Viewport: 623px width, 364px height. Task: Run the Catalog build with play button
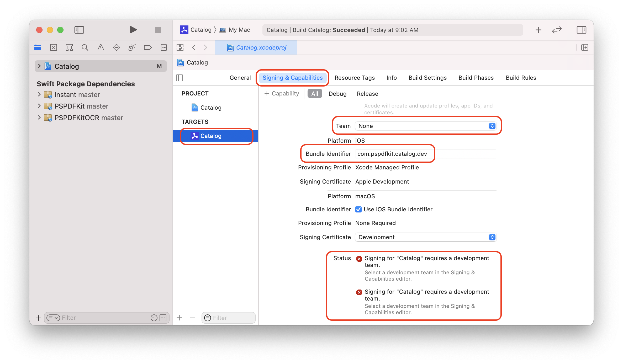click(133, 30)
